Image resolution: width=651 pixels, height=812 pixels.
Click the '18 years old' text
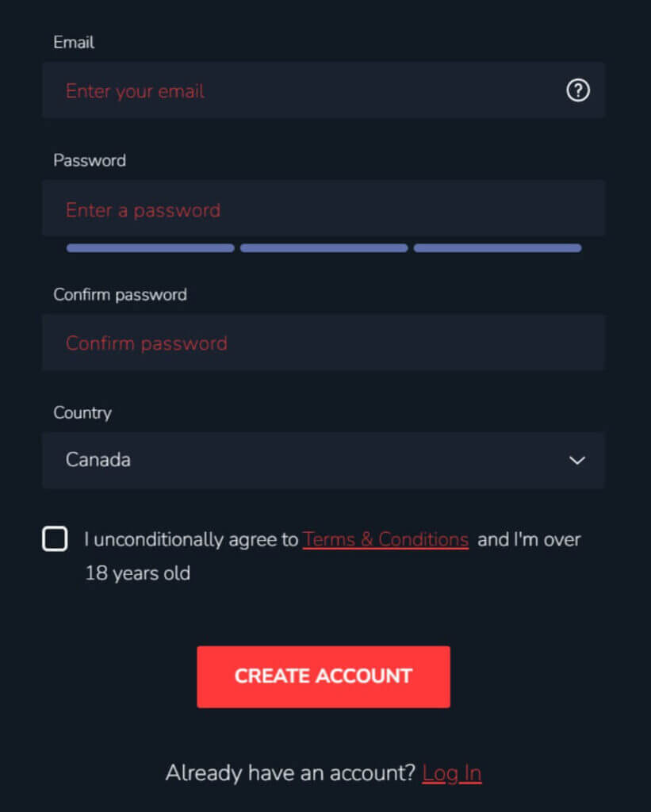(x=137, y=573)
